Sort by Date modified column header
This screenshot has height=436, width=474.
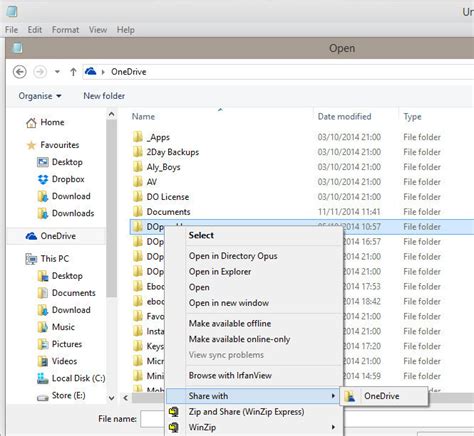pos(344,117)
